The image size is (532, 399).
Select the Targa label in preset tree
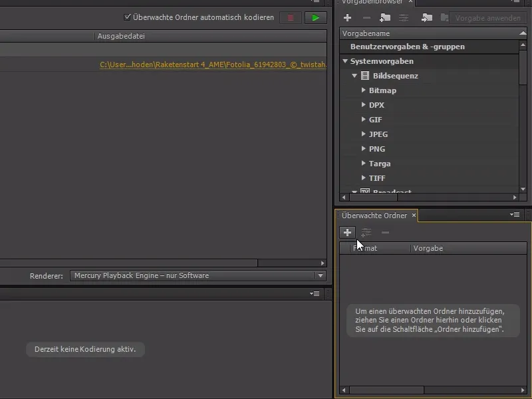pos(380,164)
